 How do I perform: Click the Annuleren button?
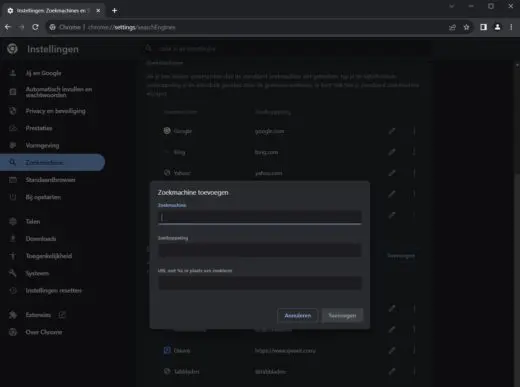pos(297,315)
